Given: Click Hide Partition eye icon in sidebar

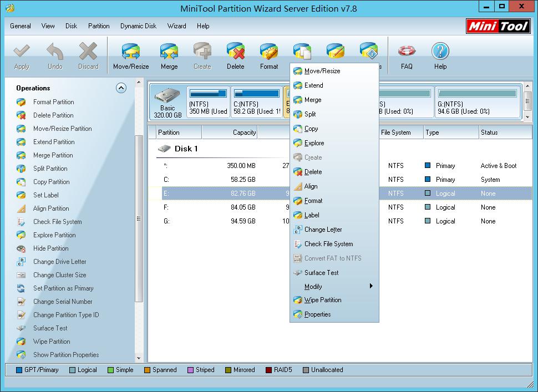Looking at the screenshot, I should coord(21,248).
